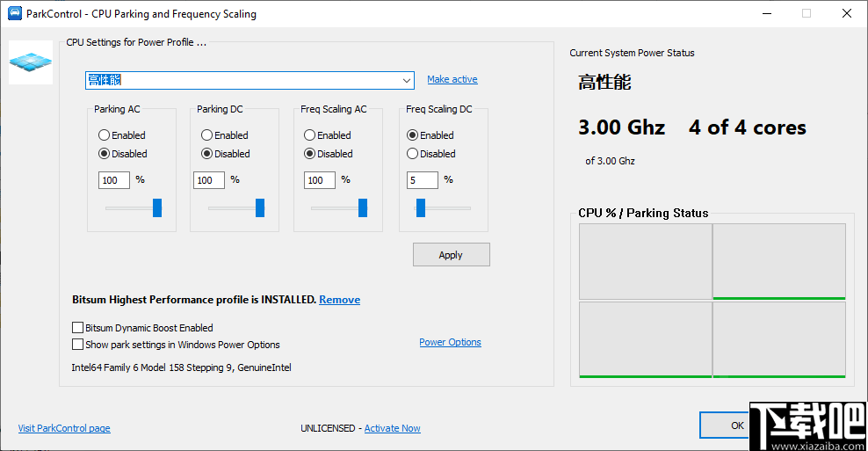The height and width of the screenshot is (451, 868).
Task: Click the 'UNLICENSED' status text
Action: pos(328,428)
